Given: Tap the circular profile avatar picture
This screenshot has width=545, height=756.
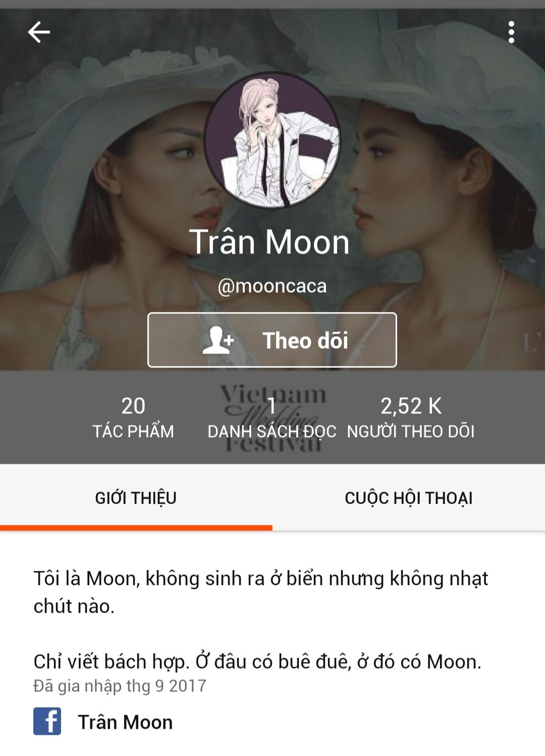Looking at the screenshot, I should coord(272,140).
